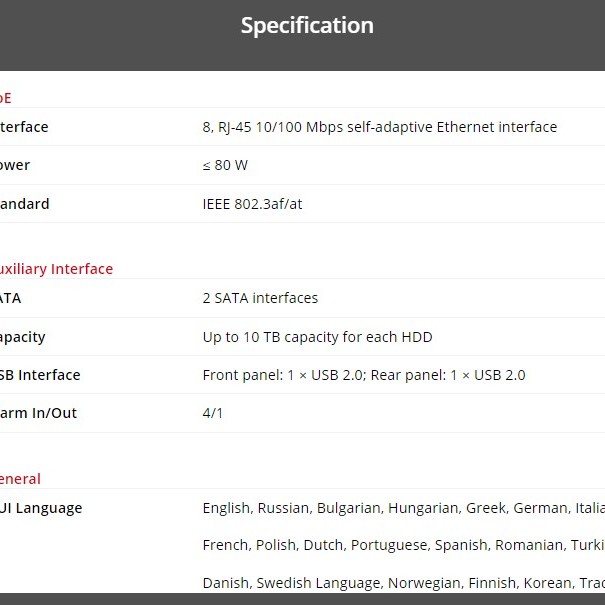Click the ≤ 80 W power value
Screen dimensions: 605x605
[225, 165]
